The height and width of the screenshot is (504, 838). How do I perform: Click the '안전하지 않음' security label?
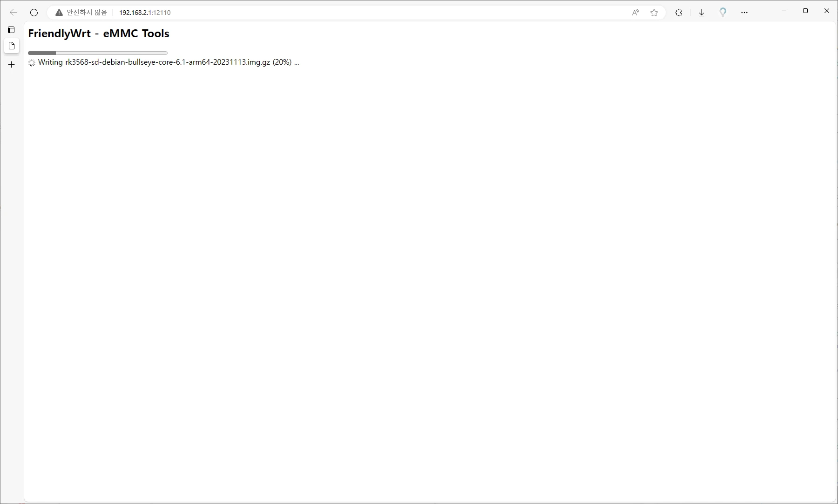point(87,13)
